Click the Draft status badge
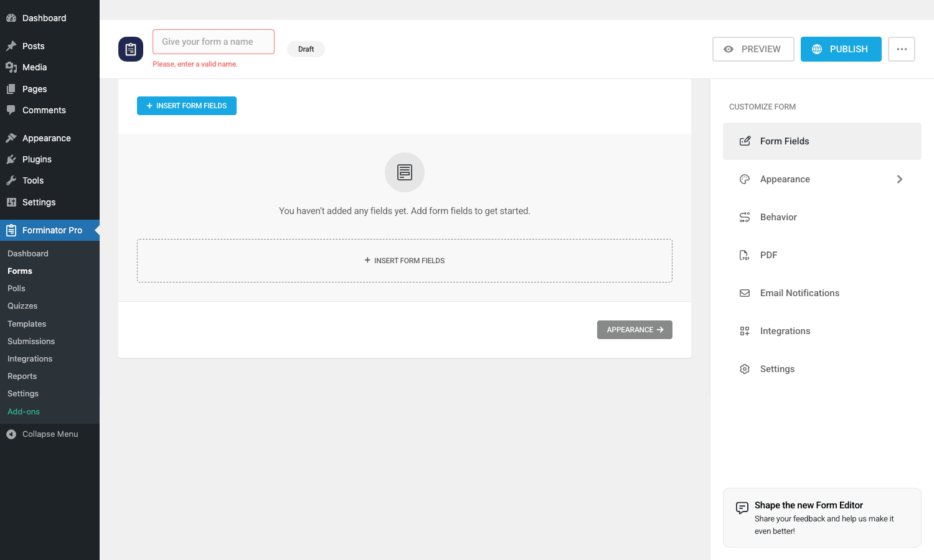Image resolution: width=934 pixels, height=560 pixels. tap(306, 49)
